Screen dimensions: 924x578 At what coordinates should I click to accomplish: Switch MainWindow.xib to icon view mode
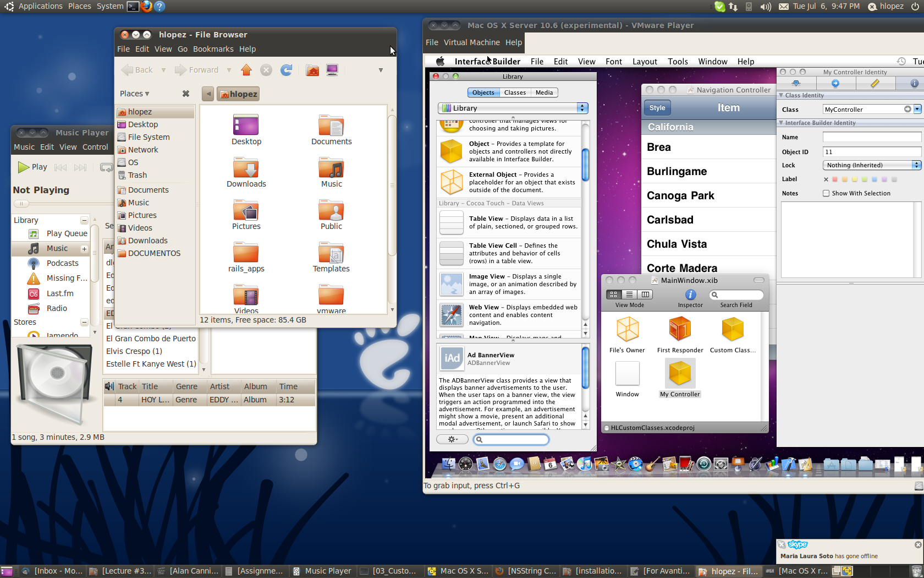[613, 295]
